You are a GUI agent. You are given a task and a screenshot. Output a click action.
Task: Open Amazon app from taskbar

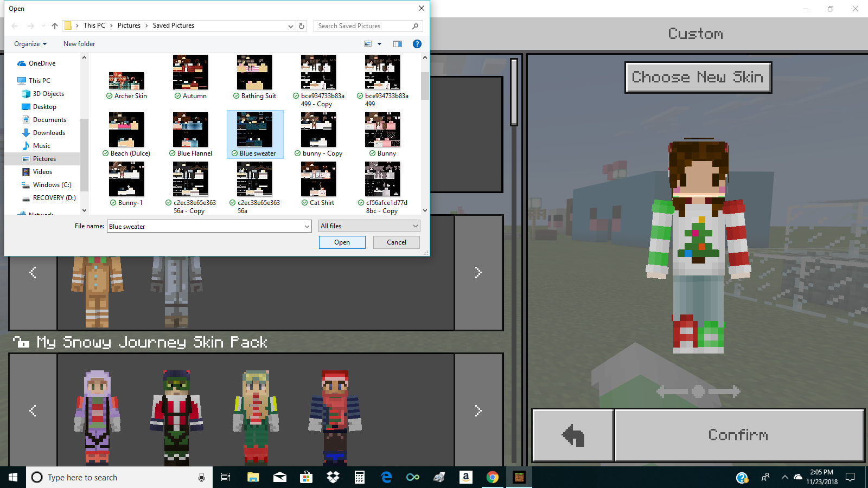[x=466, y=477]
